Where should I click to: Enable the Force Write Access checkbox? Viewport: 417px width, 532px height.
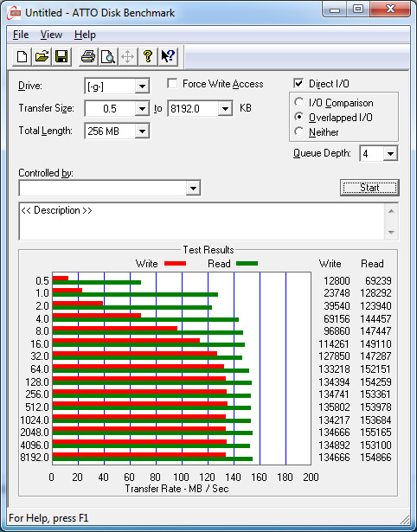pyautogui.click(x=172, y=83)
